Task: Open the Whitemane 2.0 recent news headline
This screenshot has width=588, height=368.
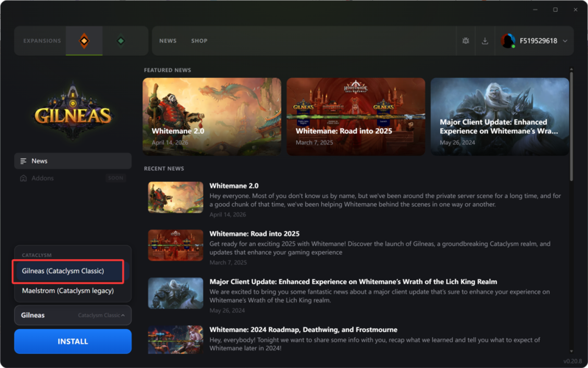Action: click(x=234, y=185)
